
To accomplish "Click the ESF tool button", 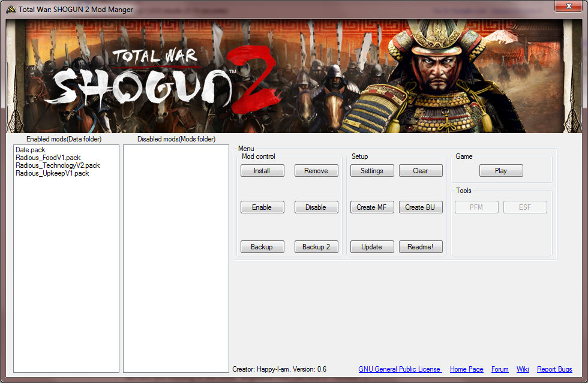I will pyautogui.click(x=525, y=207).
